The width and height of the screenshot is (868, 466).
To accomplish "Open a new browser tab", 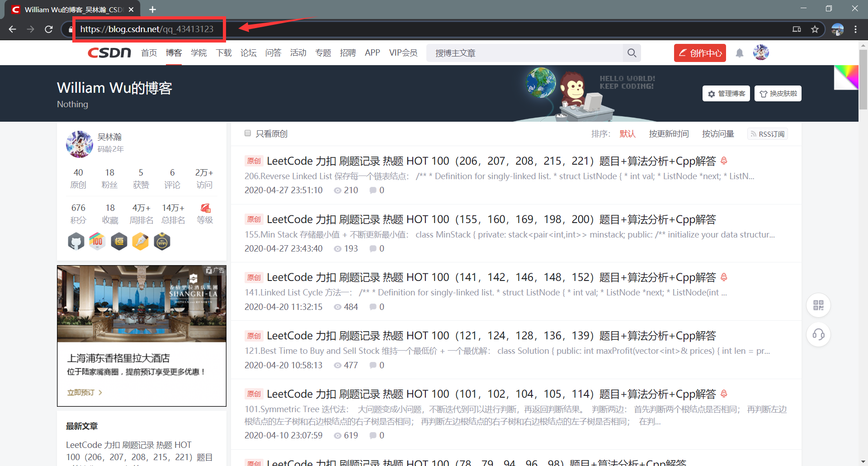I will click(x=152, y=10).
